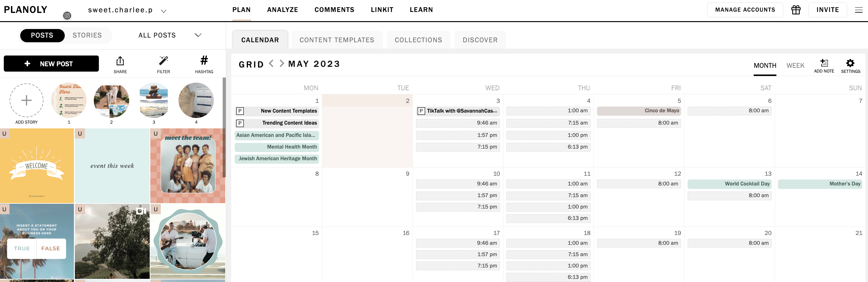Expand the All Posts filter dropdown
This screenshot has height=282, width=868.
pyautogui.click(x=198, y=35)
